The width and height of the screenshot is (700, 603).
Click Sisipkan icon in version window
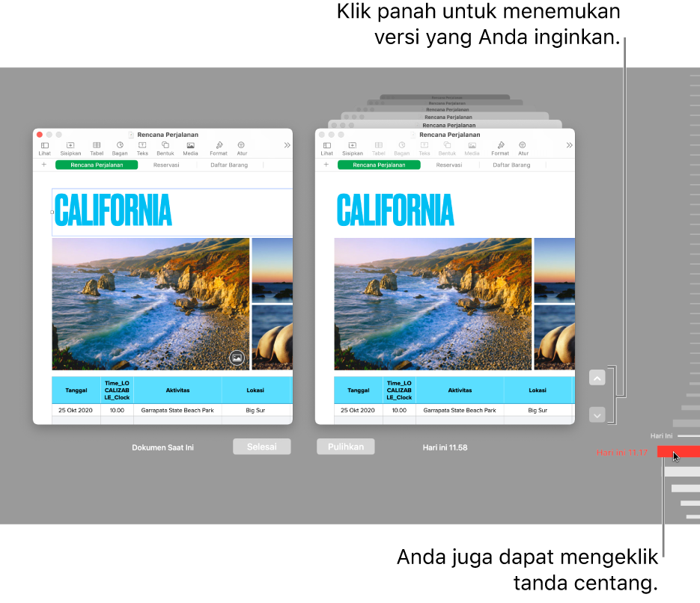click(x=353, y=149)
